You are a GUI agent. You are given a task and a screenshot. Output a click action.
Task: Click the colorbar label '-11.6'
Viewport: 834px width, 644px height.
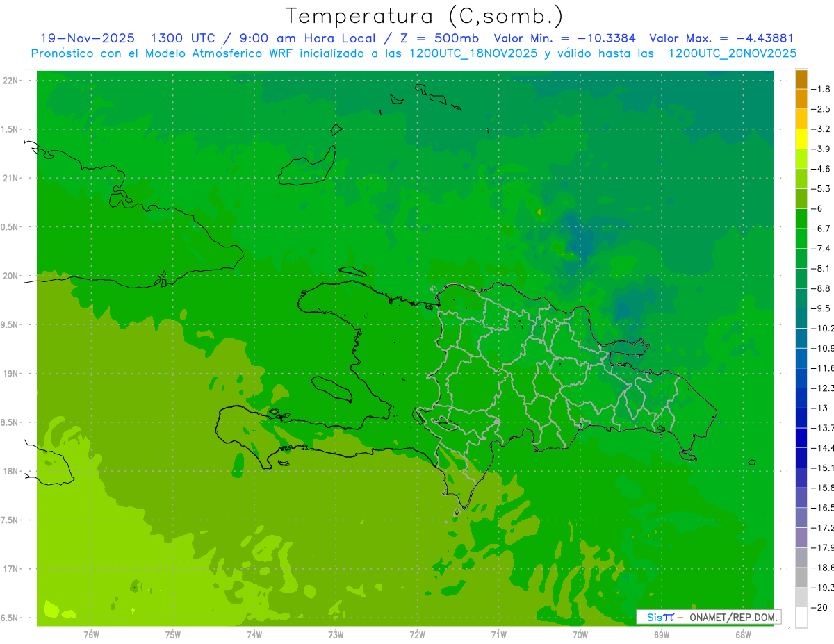(x=822, y=368)
